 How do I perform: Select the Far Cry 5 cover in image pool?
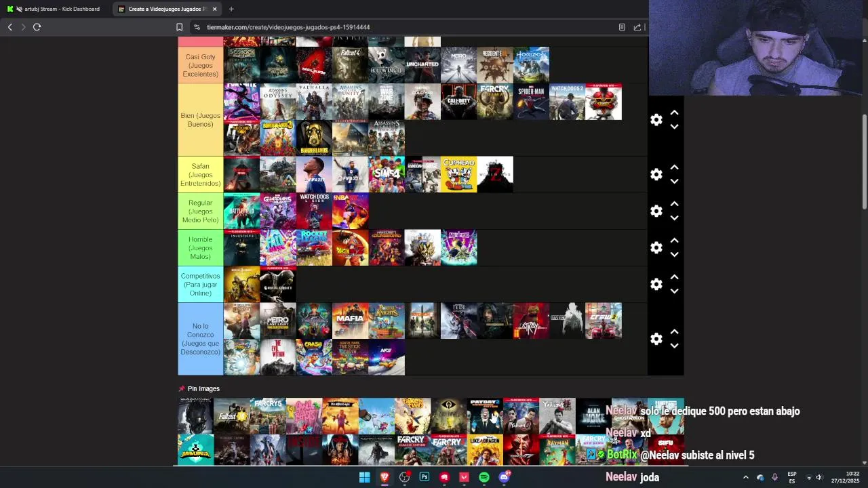coord(268,416)
